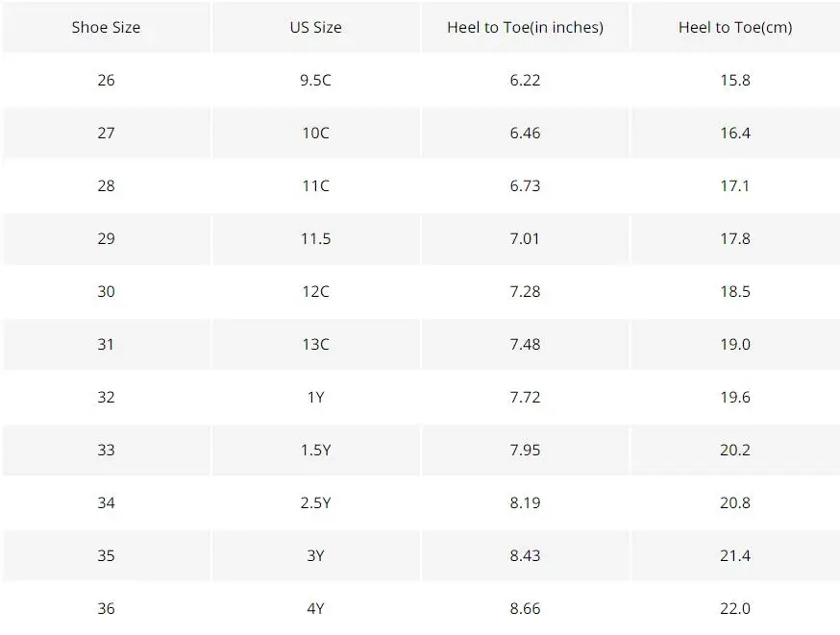Select the 8.66 inches value
840x635 pixels.
point(526,608)
